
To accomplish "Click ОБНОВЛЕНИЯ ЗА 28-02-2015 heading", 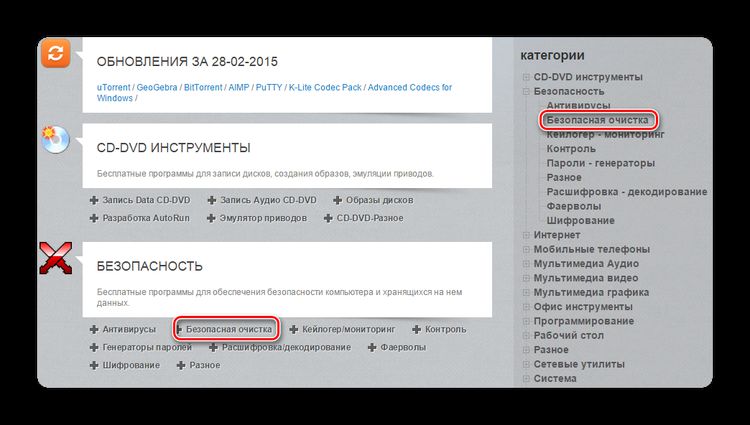I will 187,62.
